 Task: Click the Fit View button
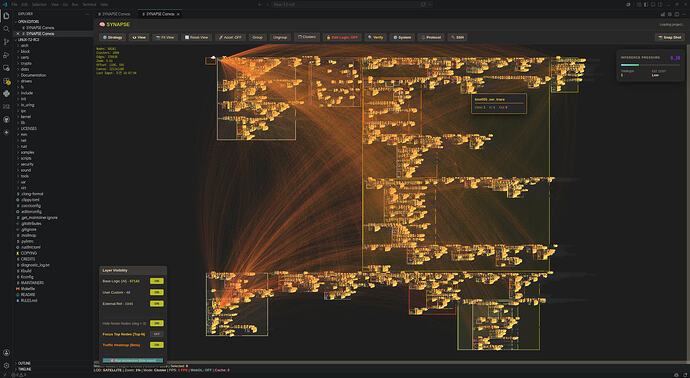pyautogui.click(x=165, y=37)
